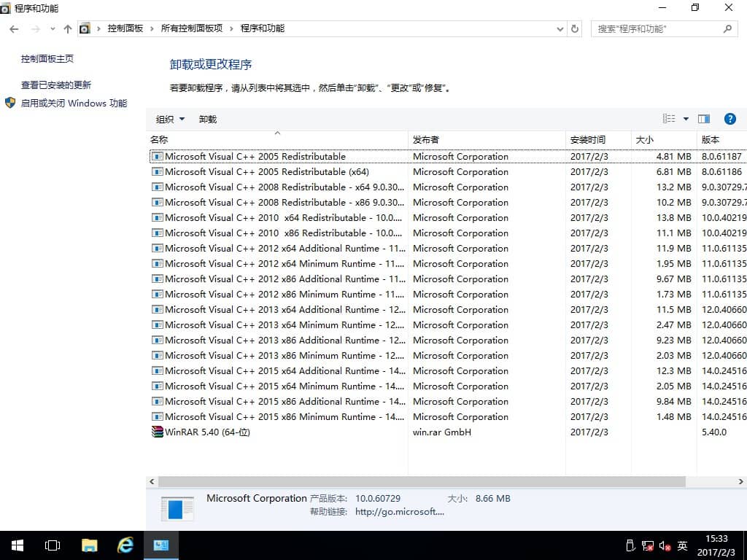Viewport: 747px width, 560px height.
Task: Click the horizontal scrollbar left arrow
Action: [152, 481]
